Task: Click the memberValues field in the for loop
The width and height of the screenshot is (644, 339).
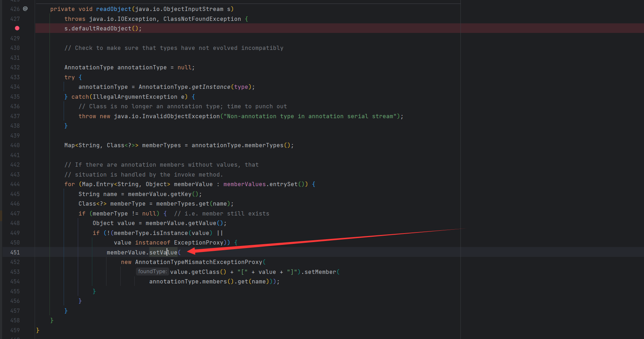Action: pos(244,184)
